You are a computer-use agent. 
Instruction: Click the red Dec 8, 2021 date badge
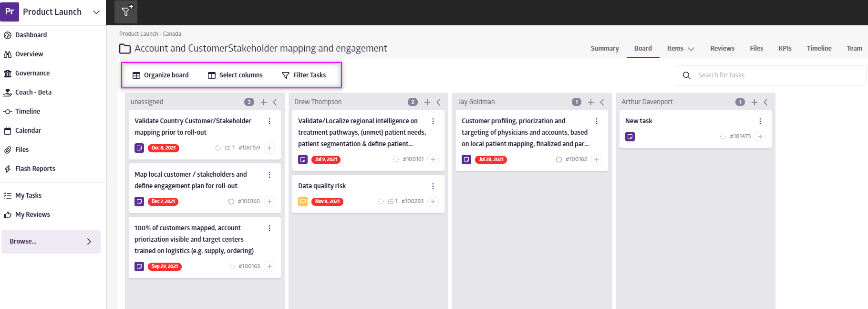tap(164, 148)
